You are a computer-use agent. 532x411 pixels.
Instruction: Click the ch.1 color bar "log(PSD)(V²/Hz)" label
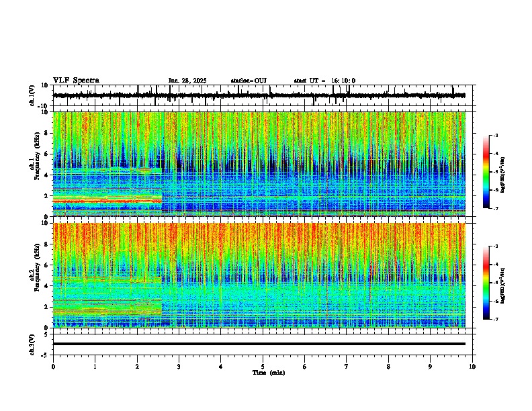(502, 175)
